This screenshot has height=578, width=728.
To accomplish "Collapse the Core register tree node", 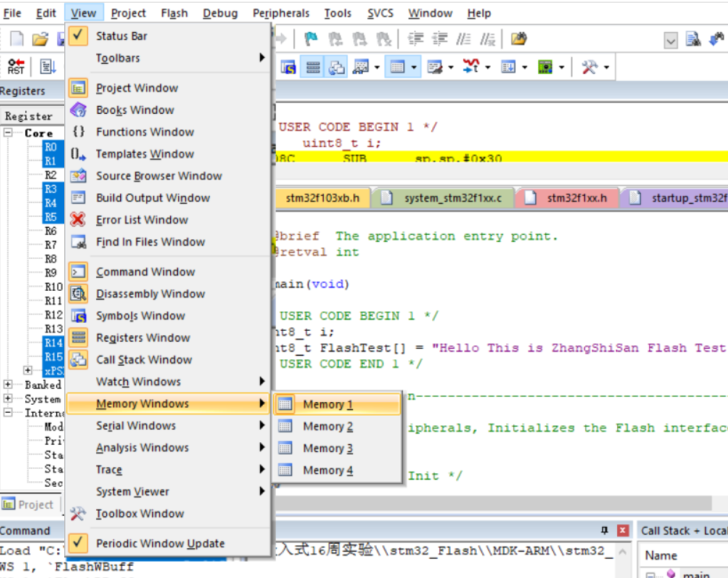I will point(8,133).
